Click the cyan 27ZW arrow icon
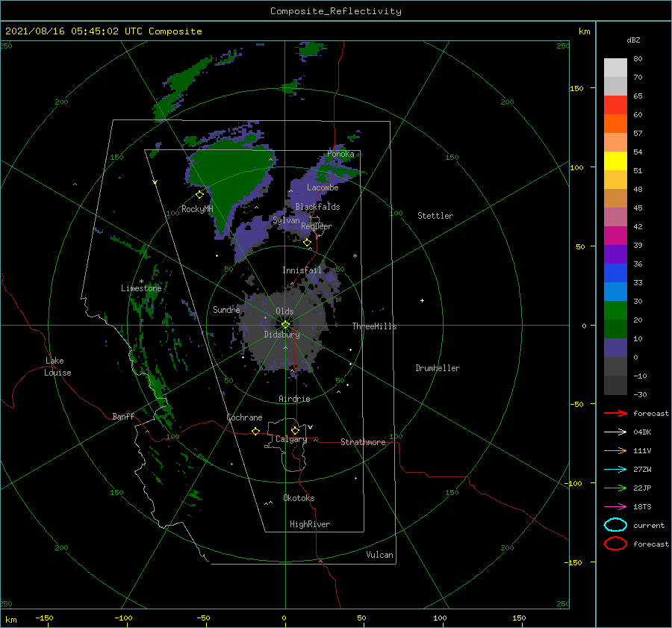Screen dimensions: 672x628 click(615, 470)
